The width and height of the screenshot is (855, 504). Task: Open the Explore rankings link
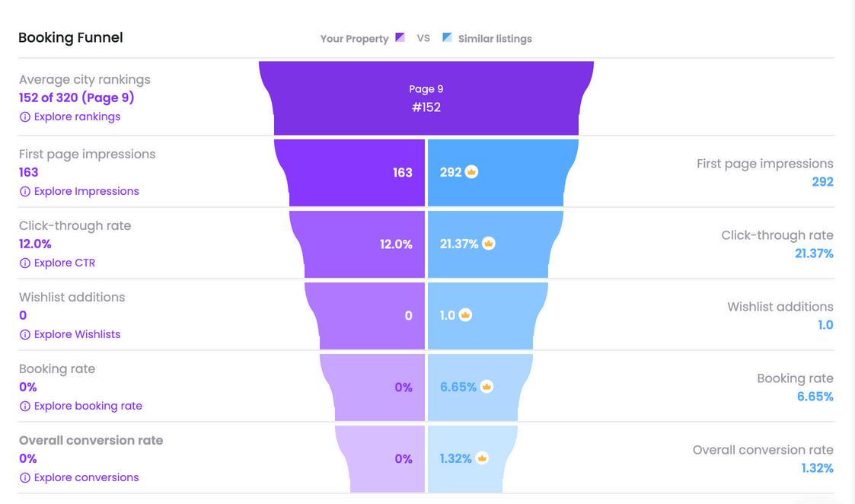77,117
